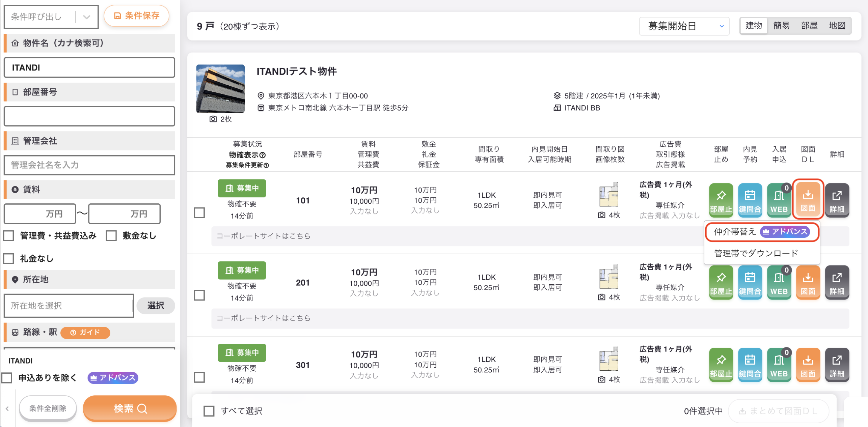The height and width of the screenshot is (427, 868).
Task: Click the 条件保存 button
Action: pos(137,16)
